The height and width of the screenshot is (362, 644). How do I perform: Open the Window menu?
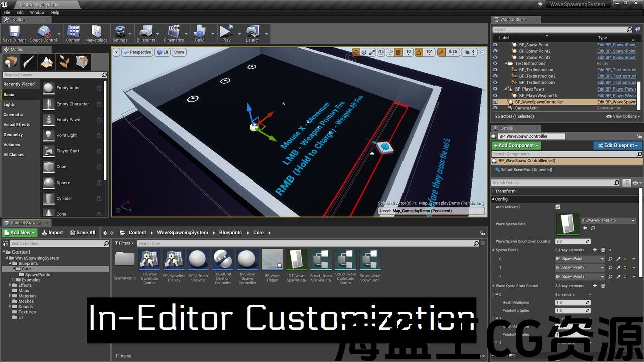[37, 12]
